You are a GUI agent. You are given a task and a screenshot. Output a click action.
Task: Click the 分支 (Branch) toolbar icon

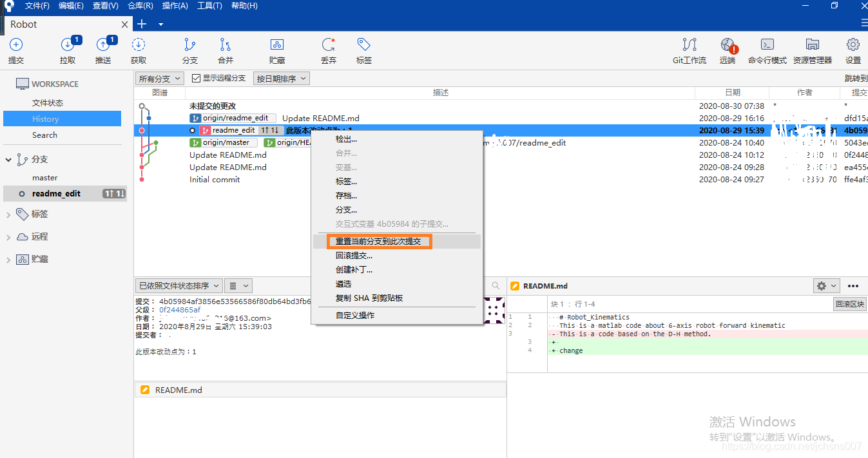[x=190, y=45]
